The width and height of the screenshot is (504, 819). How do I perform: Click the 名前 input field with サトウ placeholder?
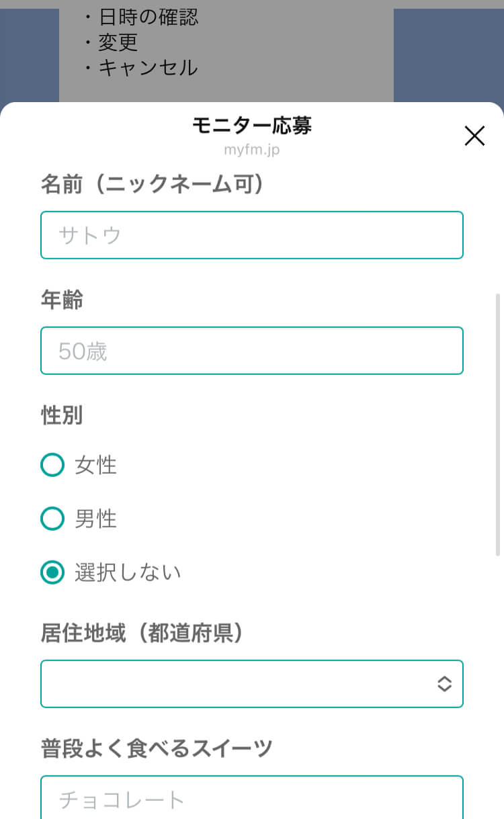252,235
